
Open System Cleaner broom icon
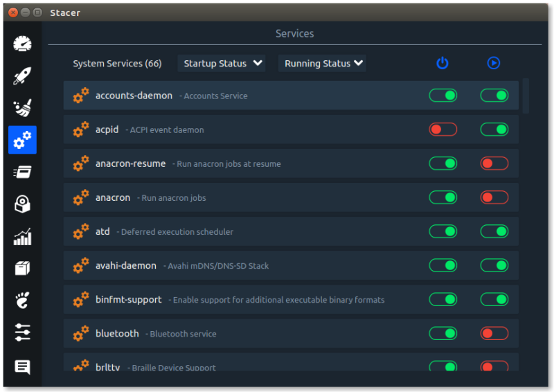pos(22,107)
